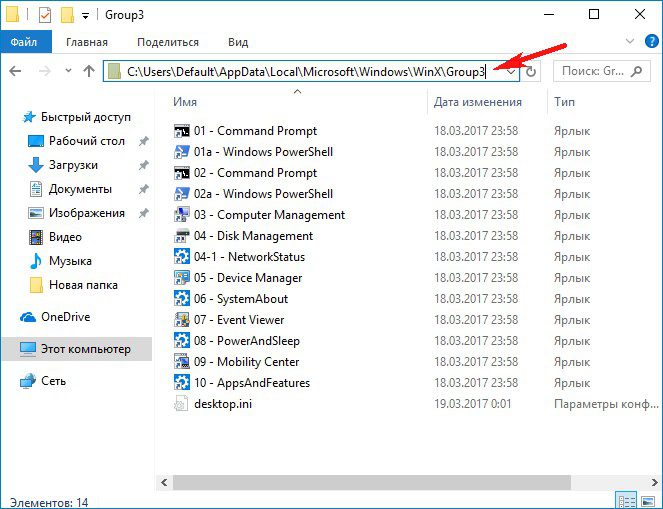Switch to the Вид ribbon tab
The height and width of the screenshot is (509, 663).
coord(238,42)
